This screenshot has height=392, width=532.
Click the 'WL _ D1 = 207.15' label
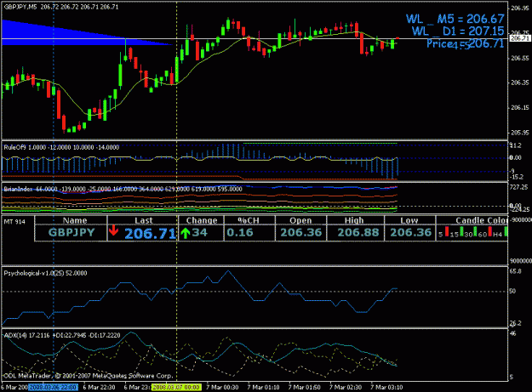pyautogui.click(x=458, y=31)
